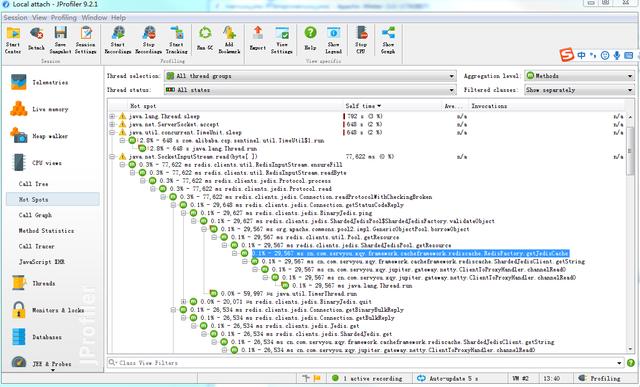Click the VM #2 status bar entry

coord(520,378)
